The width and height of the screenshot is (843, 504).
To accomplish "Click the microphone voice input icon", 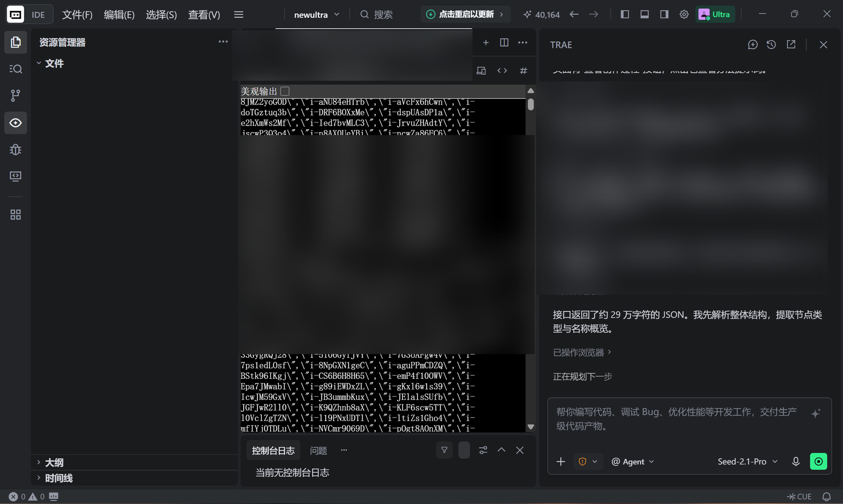I will point(796,461).
